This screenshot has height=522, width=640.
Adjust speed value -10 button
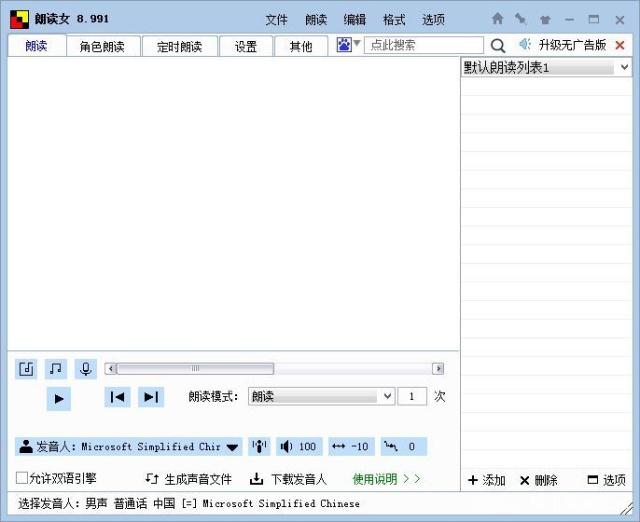[351, 446]
